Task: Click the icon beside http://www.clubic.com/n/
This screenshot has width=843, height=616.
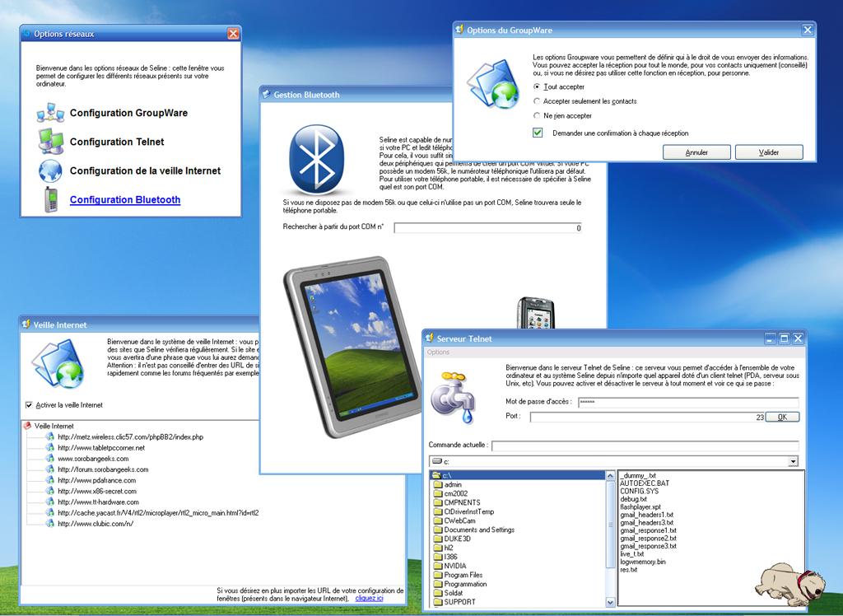Action: [x=50, y=523]
